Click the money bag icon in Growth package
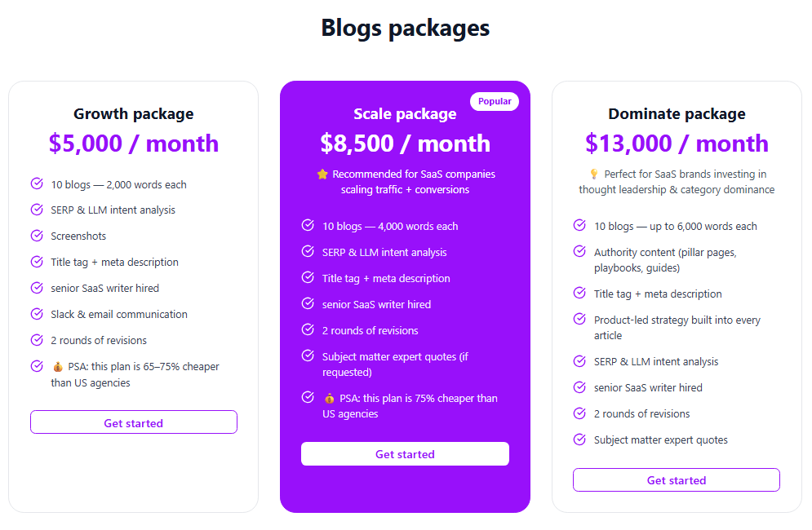Image resolution: width=812 pixels, height=530 pixels. 57,367
